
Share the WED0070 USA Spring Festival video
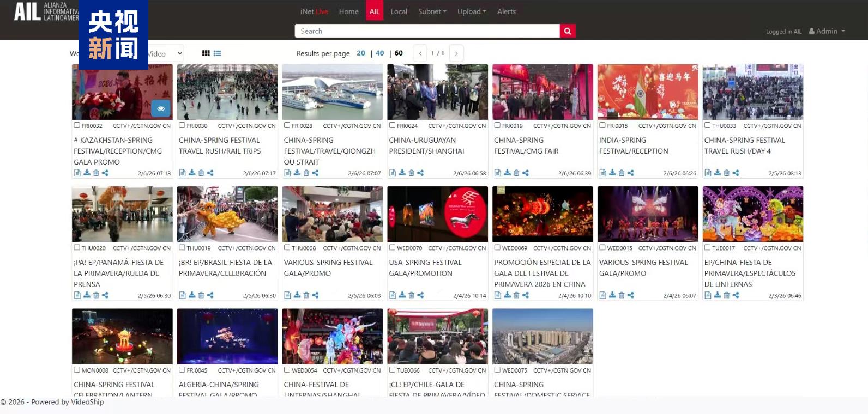click(x=420, y=295)
